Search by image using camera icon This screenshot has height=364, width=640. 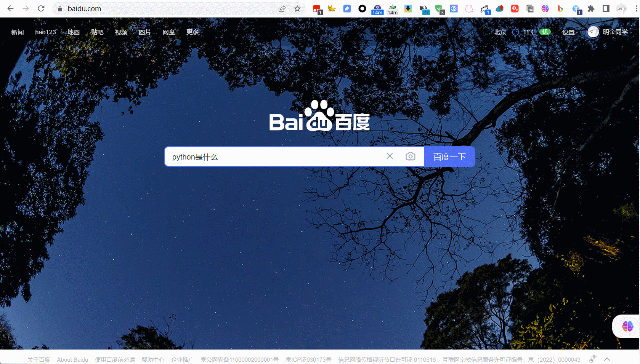(x=411, y=156)
